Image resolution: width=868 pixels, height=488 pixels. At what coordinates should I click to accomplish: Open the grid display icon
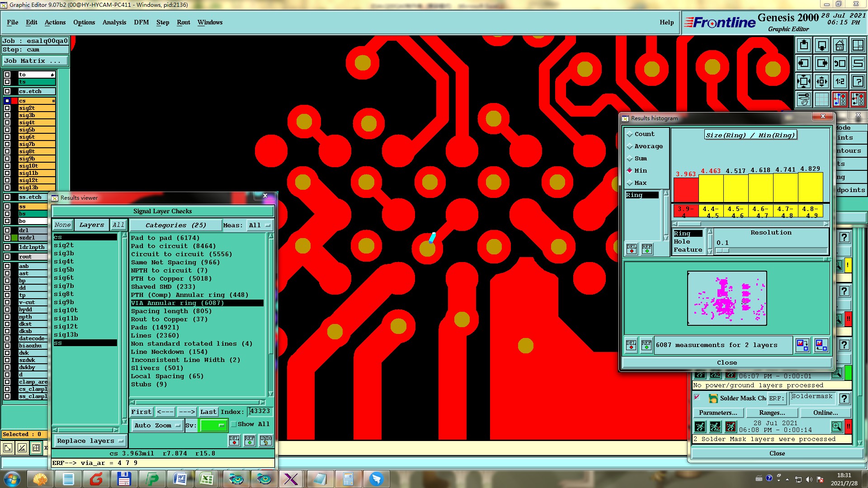pos(822,99)
